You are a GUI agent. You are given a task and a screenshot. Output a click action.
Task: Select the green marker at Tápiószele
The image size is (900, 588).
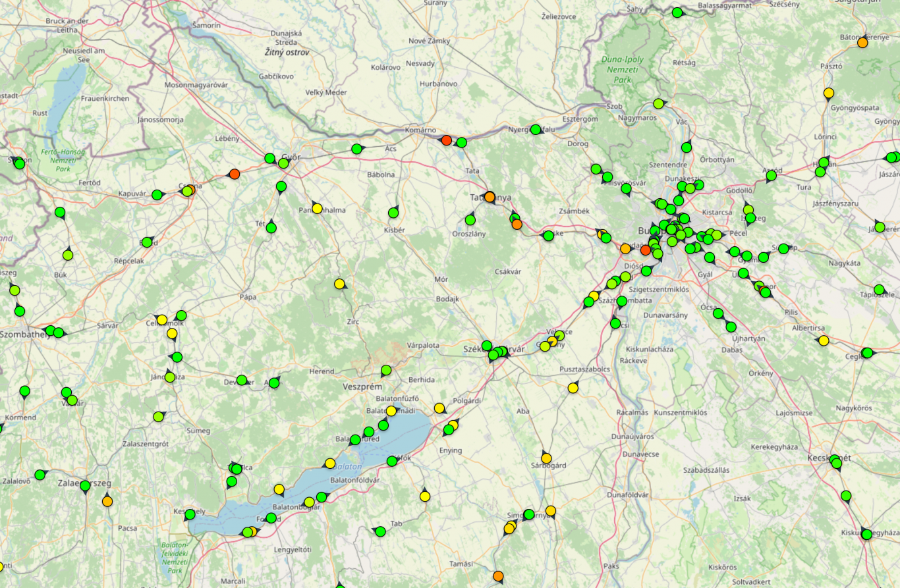click(x=879, y=290)
